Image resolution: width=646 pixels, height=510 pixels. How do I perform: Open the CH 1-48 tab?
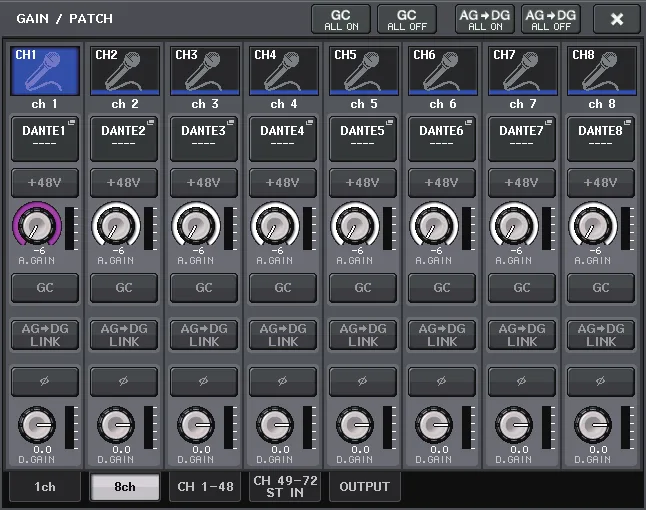[x=205, y=487]
